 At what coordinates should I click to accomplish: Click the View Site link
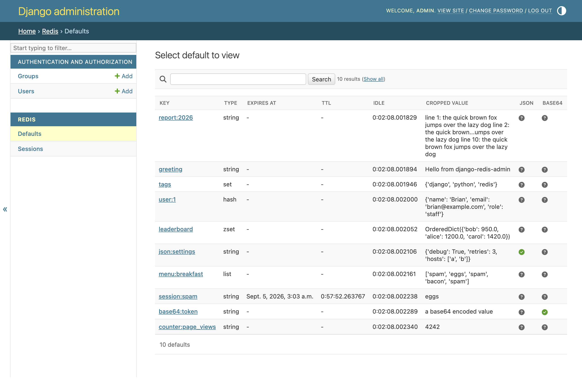pyautogui.click(x=451, y=11)
